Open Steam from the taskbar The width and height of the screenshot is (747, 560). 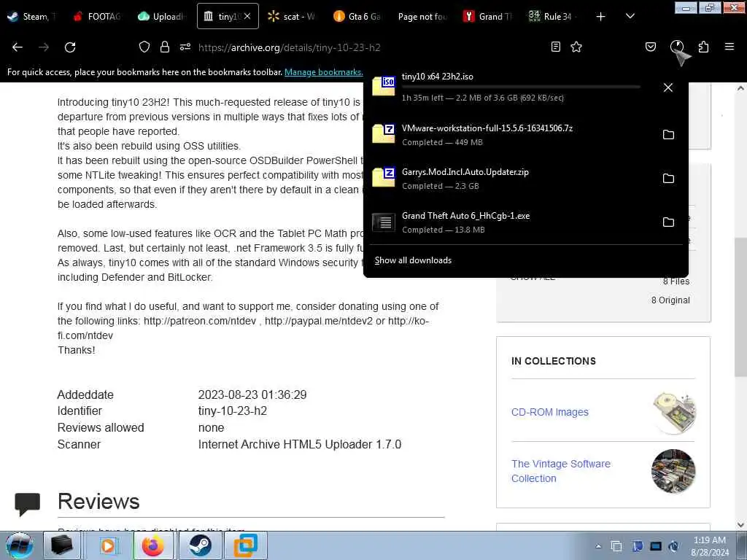point(200,545)
